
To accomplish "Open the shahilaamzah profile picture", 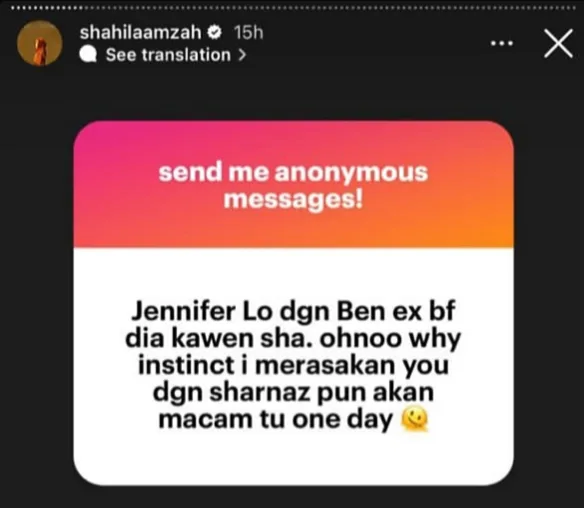I will coord(40,43).
